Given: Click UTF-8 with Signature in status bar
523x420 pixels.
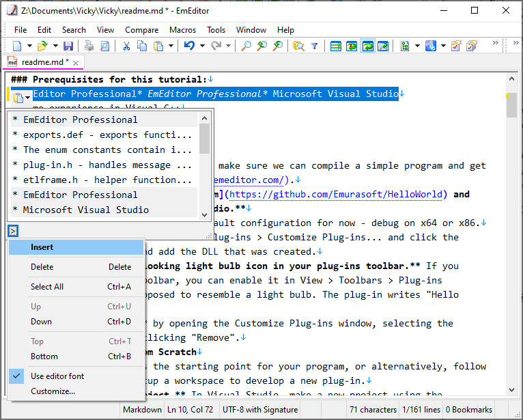Looking at the screenshot, I should click(260, 410).
